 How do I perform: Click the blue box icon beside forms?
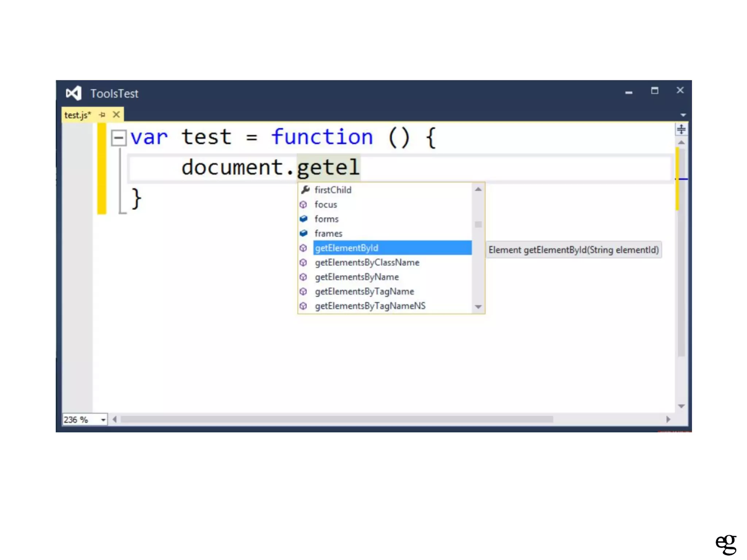click(303, 219)
